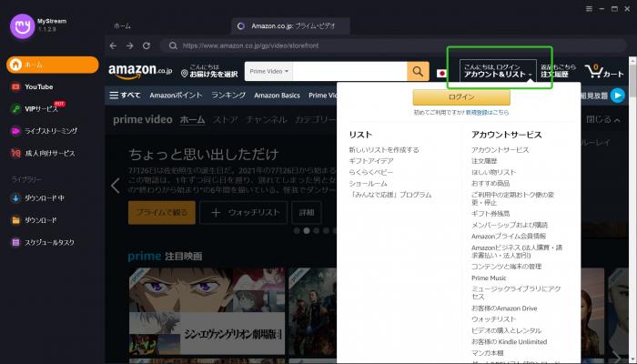Select the prime video チャンネル tab

tap(267, 119)
